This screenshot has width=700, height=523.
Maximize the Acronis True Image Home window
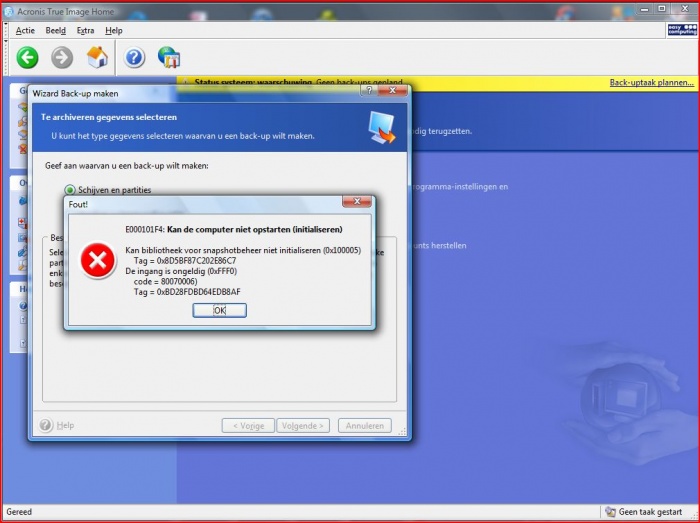pos(662,8)
